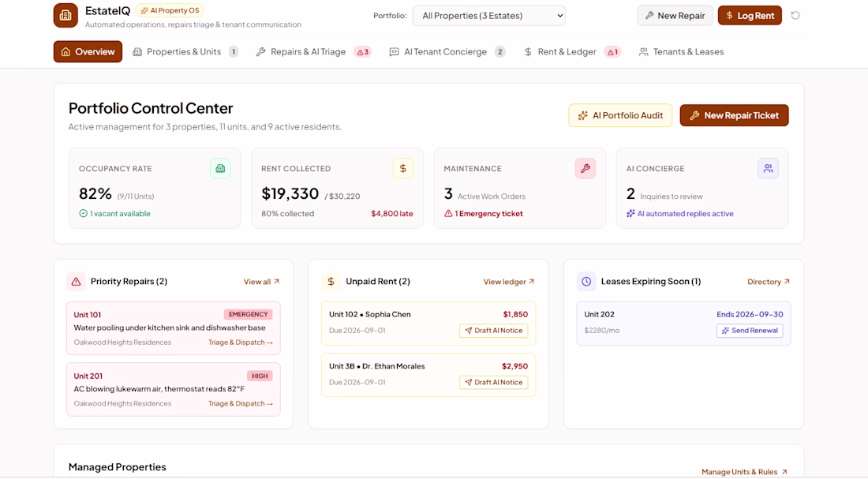Open the AI Tenant Concierge tab

(447, 51)
